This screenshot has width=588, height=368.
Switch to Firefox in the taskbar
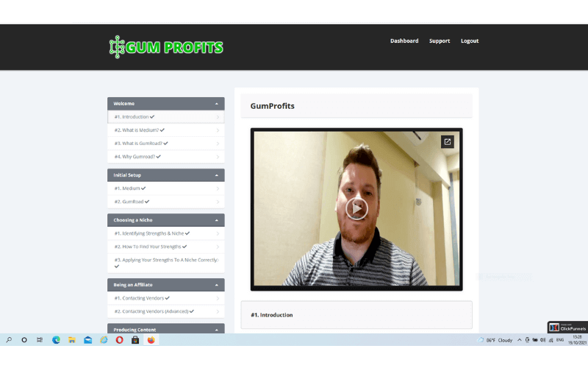coord(151,340)
